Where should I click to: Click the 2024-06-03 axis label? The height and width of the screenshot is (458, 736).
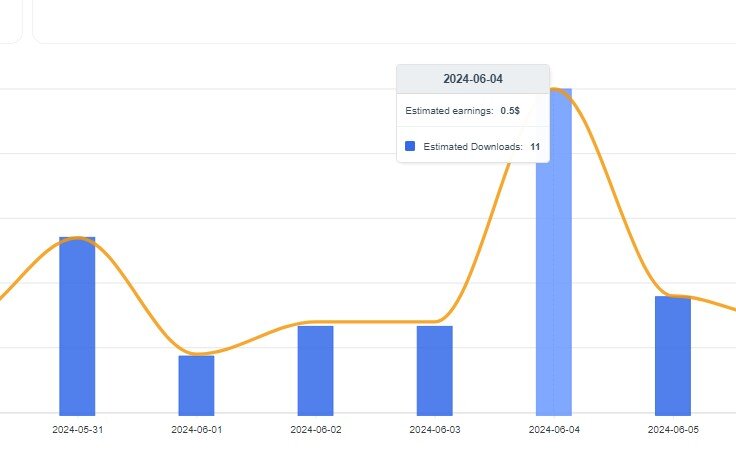point(435,429)
